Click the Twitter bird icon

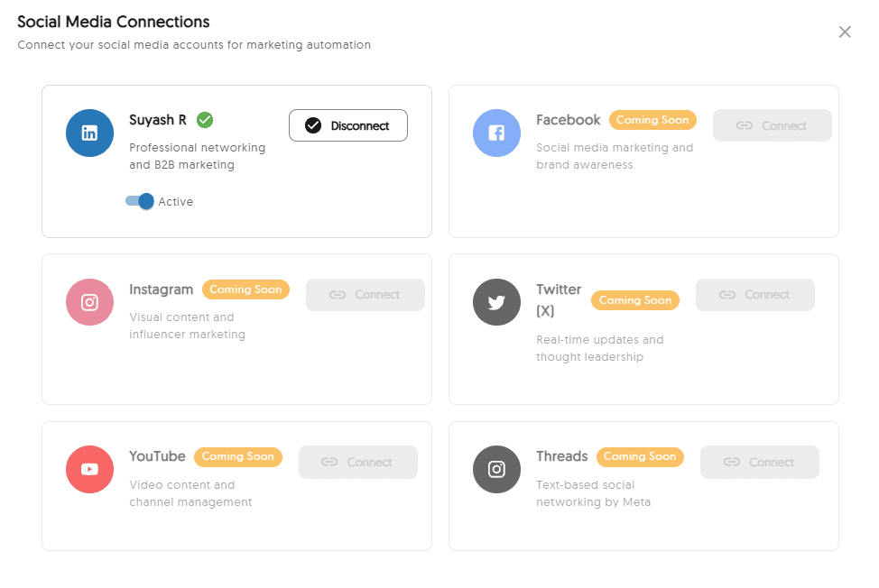496,302
